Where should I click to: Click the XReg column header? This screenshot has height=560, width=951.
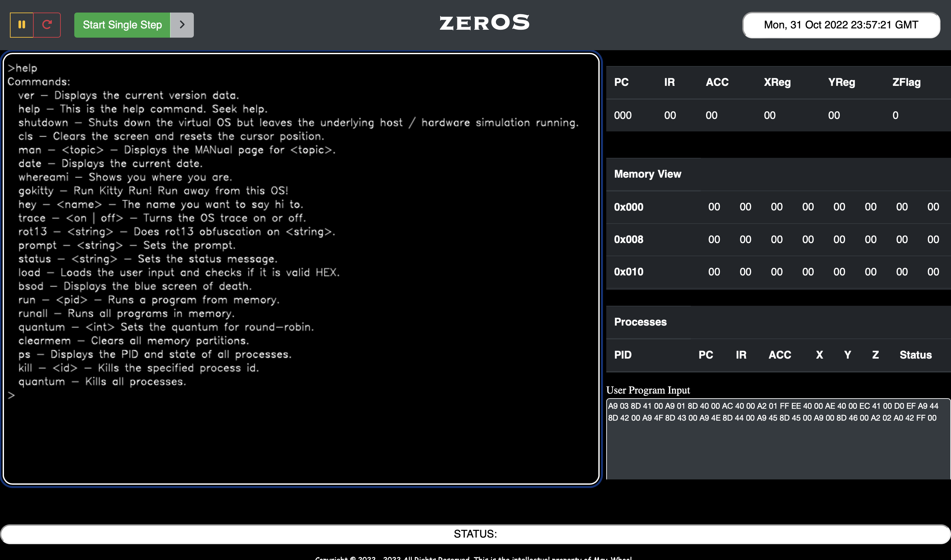(x=777, y=82)
